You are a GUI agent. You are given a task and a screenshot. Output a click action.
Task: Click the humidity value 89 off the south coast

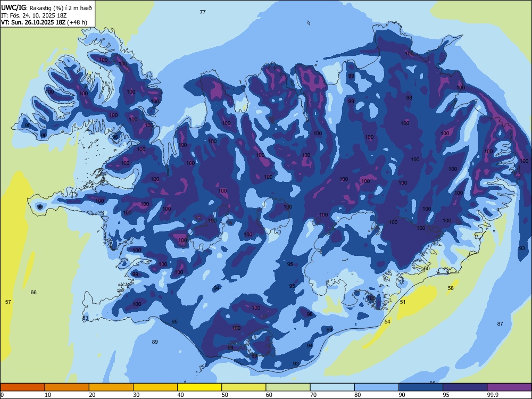pyautogui.click(x=155, y=342)
